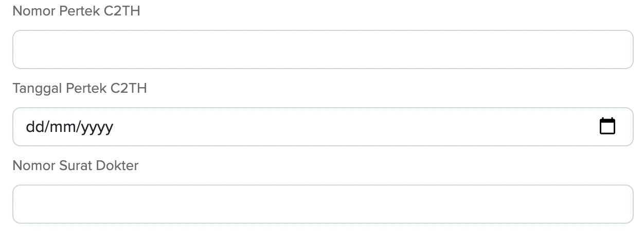The image size is (644, 234).
Task: Focus the Nomor Surat Dokter input box
Action: tap(323, 204)
